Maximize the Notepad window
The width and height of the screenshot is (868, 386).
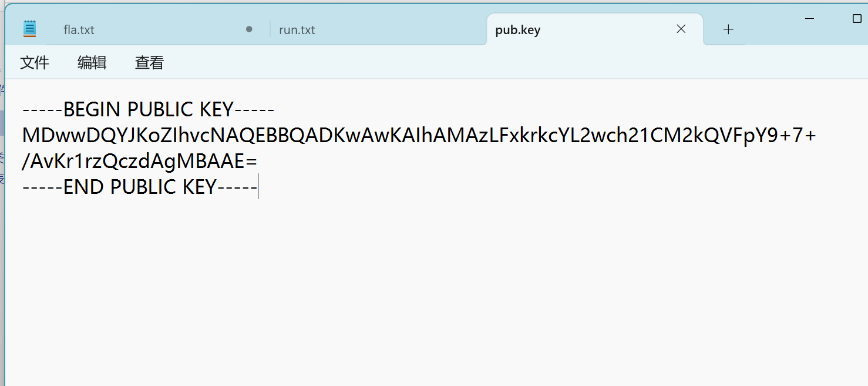[857, 19]
